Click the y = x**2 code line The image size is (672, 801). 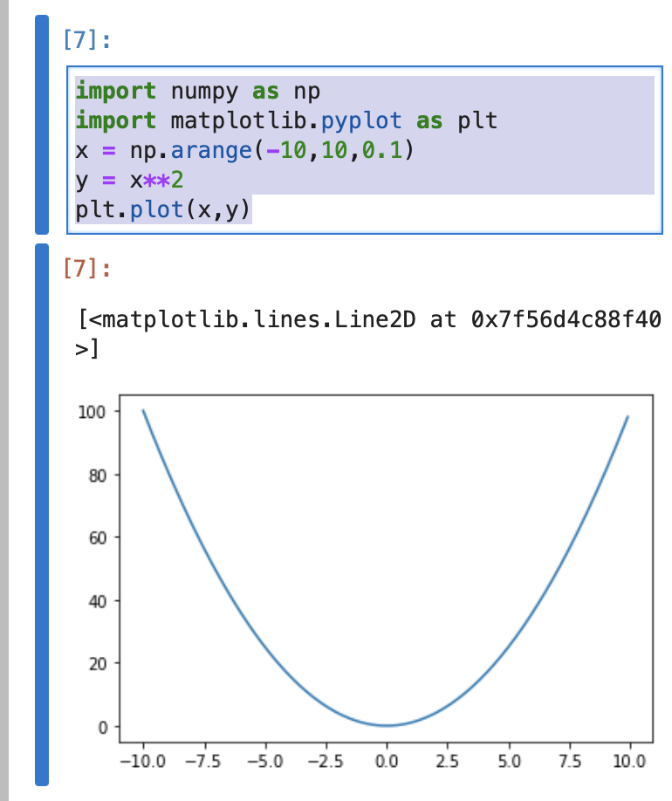pyautogui.click(x=133, y=181)
